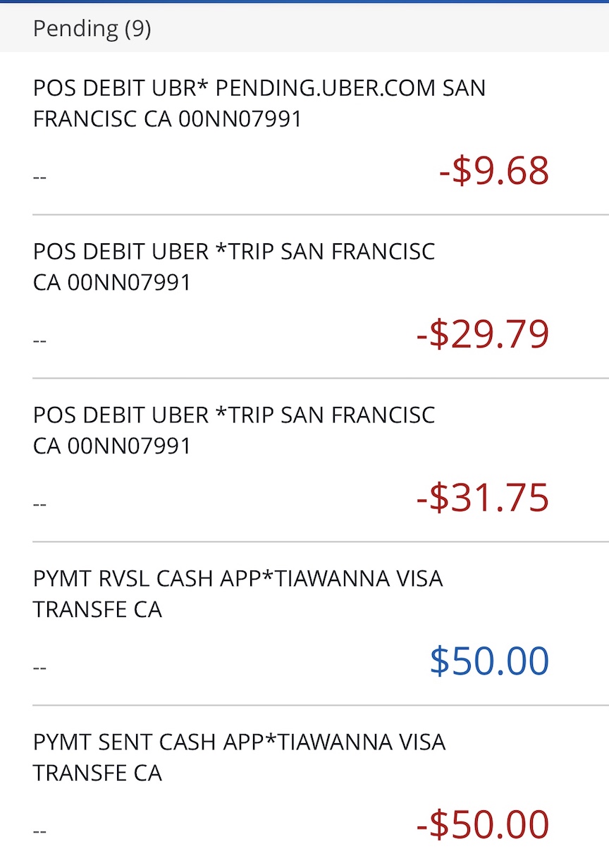Open the Uber trip transaction for -$31.75
The width and height of the screenshot is (609, 868).
304,460
